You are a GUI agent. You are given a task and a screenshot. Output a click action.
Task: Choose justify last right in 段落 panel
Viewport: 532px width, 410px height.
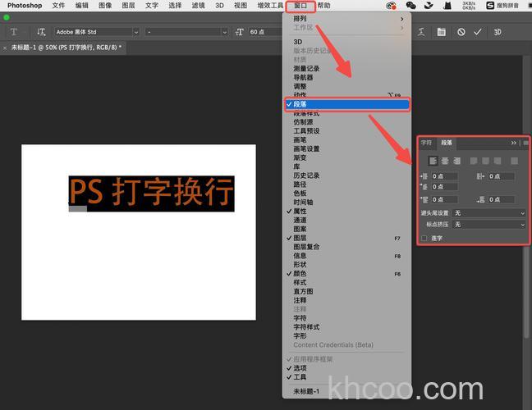tap(498, 161)
